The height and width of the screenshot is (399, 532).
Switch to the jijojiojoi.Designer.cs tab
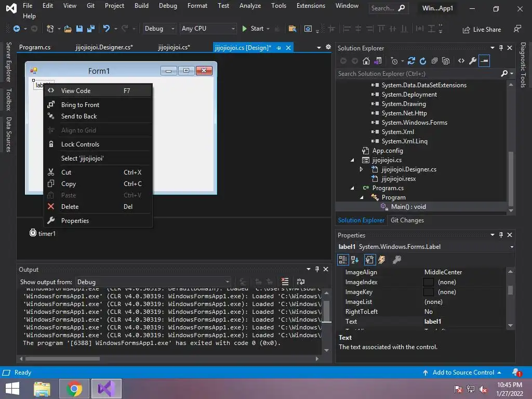coord(104,47)
